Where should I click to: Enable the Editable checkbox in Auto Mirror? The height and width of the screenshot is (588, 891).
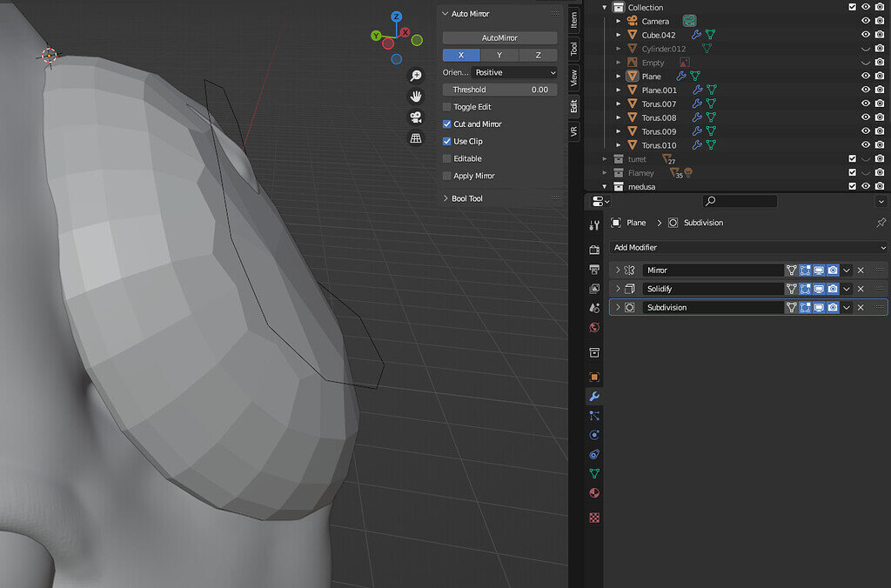(446, 158)
